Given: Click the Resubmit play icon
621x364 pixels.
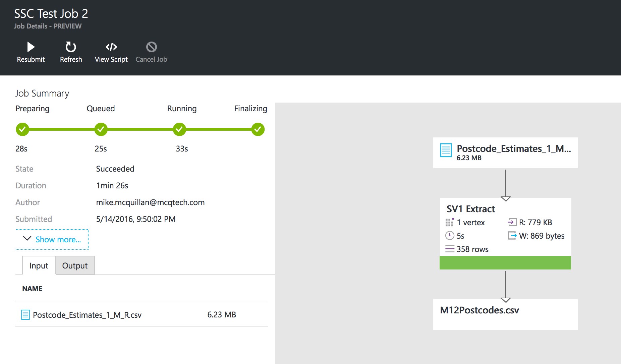Looking at the screenshot, I should pos(31,47).
